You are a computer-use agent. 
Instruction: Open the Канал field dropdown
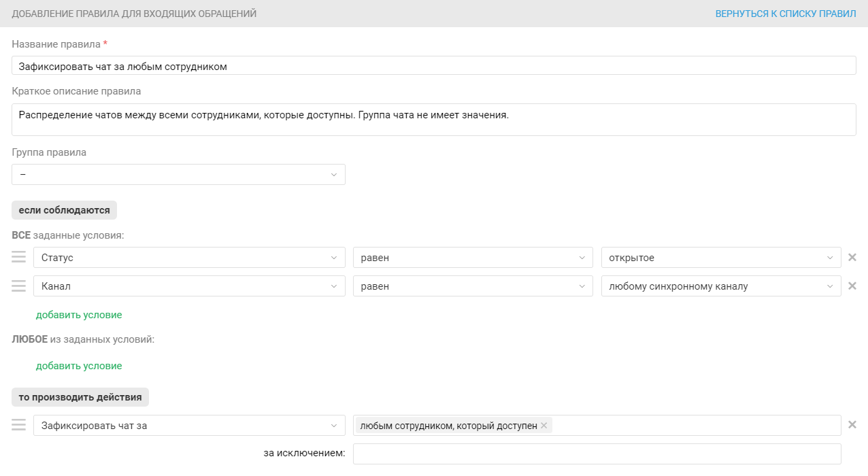click(189, 286)
